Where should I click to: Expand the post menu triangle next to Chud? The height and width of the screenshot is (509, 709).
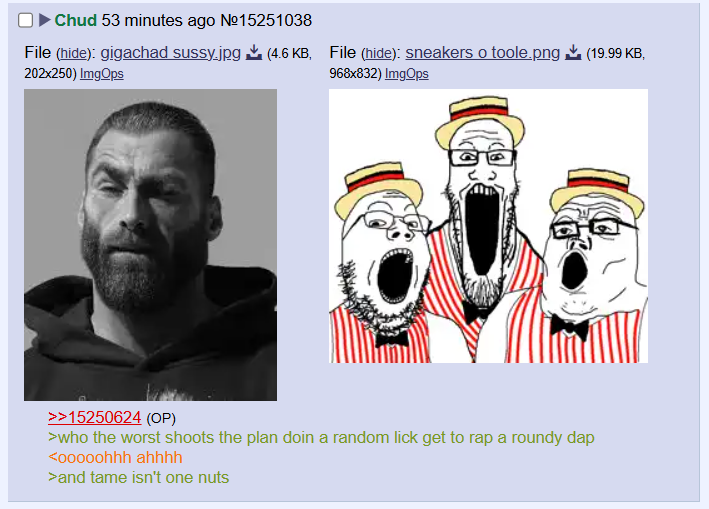click(x=44, y=20)
